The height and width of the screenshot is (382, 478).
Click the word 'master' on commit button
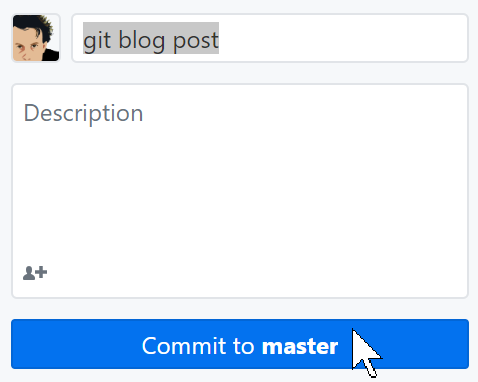pos(300,346)
